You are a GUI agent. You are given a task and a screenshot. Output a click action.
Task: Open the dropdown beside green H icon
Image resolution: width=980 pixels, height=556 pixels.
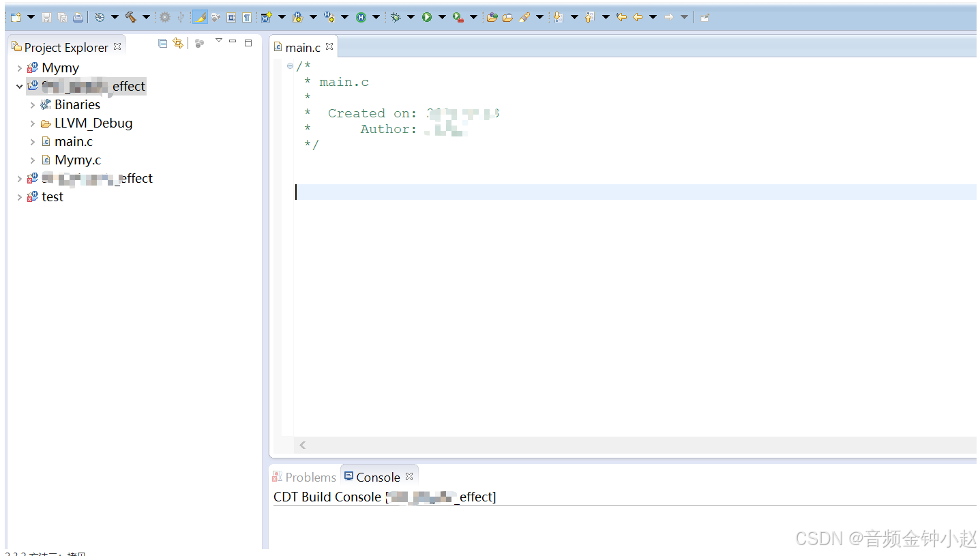pyautogui.click(x=376, y=17)
